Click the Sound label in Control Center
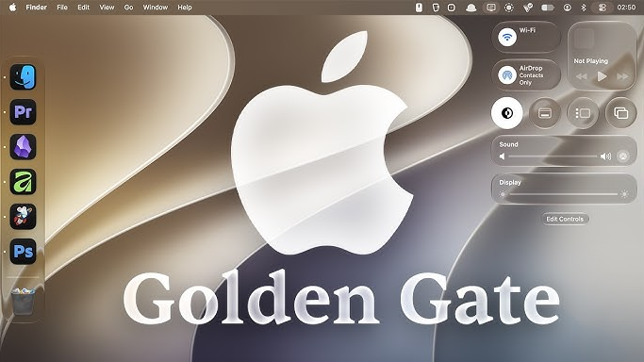Screen dimensions: 644x362 [x=508, y=144]
